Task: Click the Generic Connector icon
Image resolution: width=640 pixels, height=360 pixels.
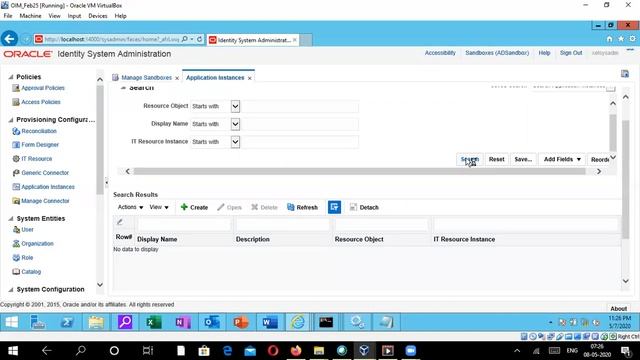Action: [x=16, y=173]
